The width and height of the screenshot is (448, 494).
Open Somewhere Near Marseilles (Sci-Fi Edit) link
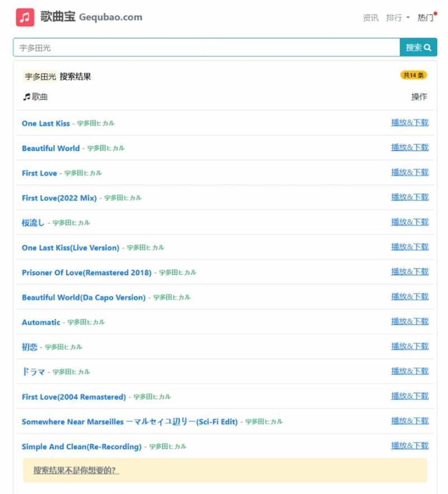130,422
